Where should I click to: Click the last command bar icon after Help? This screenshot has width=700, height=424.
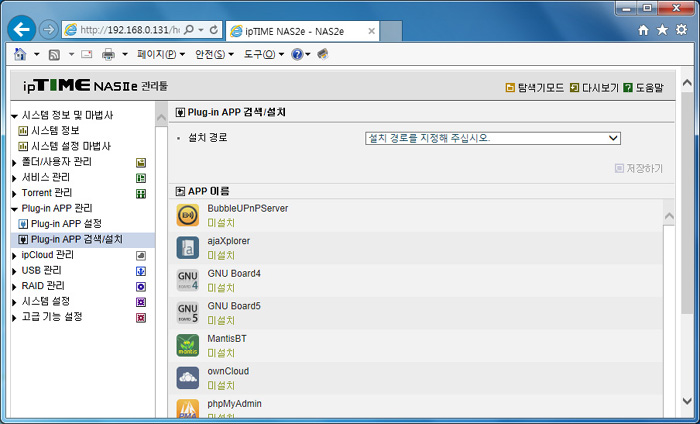click(x=323, y=54)
